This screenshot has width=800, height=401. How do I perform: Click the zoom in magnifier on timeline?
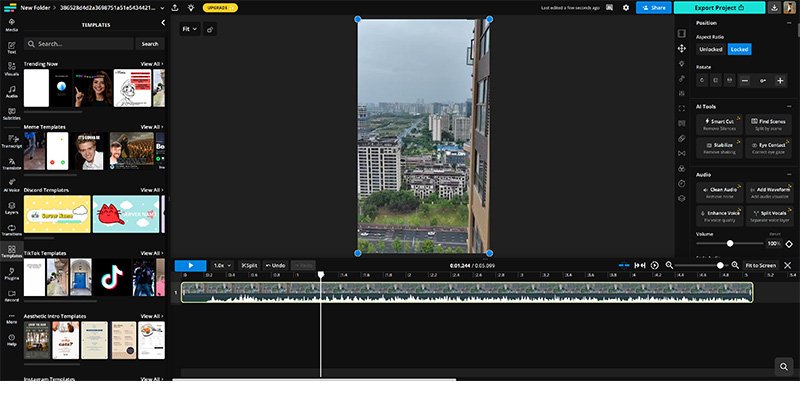click(735, 265)
